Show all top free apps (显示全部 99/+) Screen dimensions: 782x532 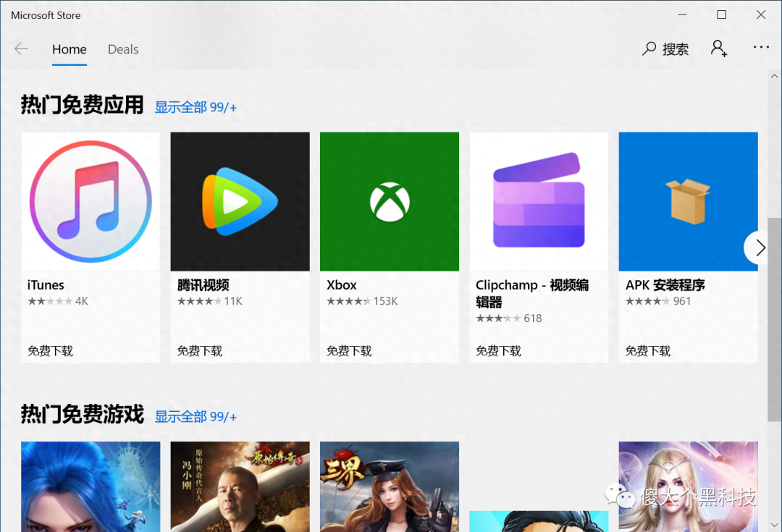coord(195,107)
